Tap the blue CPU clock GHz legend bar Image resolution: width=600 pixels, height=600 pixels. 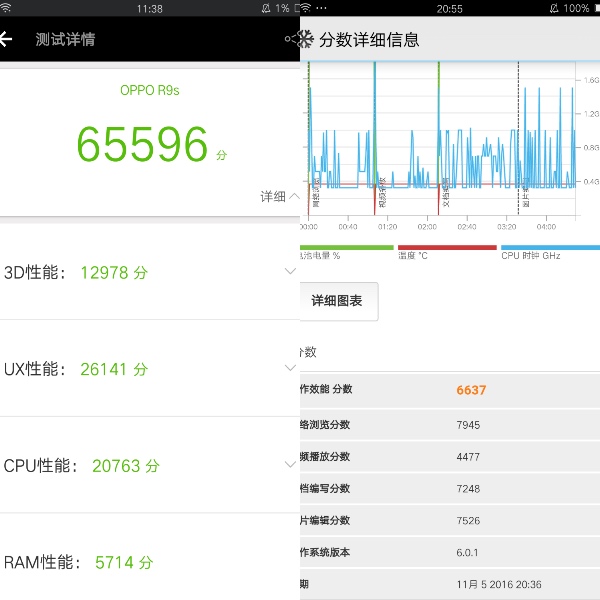click(x=550, y=248)
